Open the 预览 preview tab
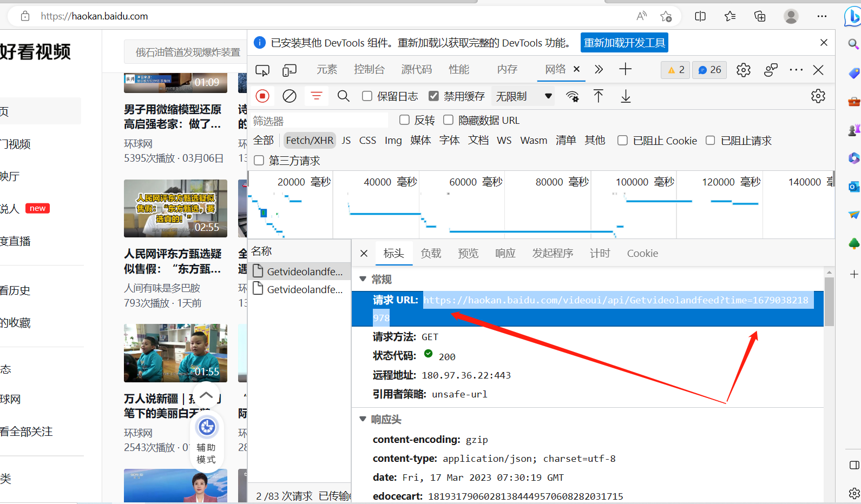This screenshot has height=504, width=861. 468,253
